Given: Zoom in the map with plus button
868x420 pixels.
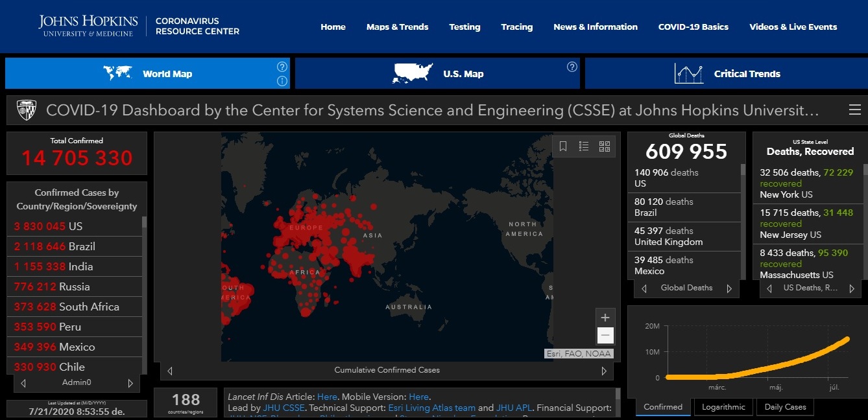Looking at the screenshot, I should 605,318.
